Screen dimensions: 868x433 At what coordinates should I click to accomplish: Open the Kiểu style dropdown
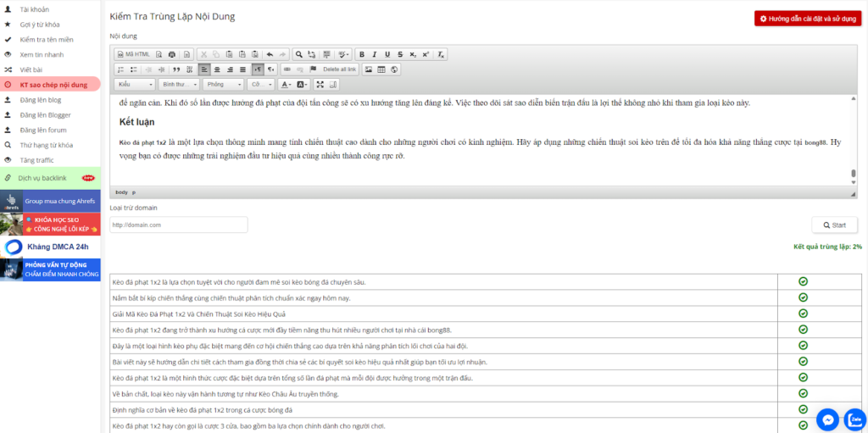136,85
